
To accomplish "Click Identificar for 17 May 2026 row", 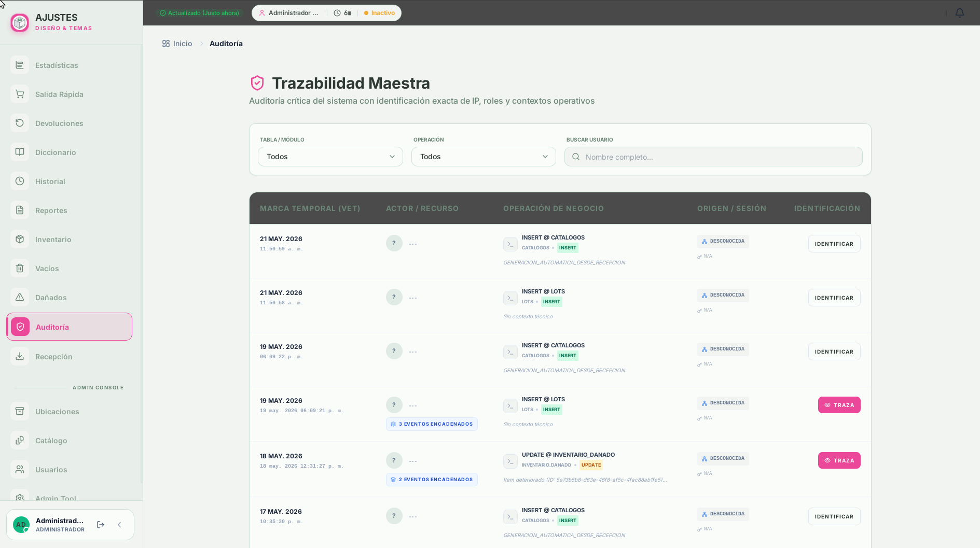I will 834,516.
